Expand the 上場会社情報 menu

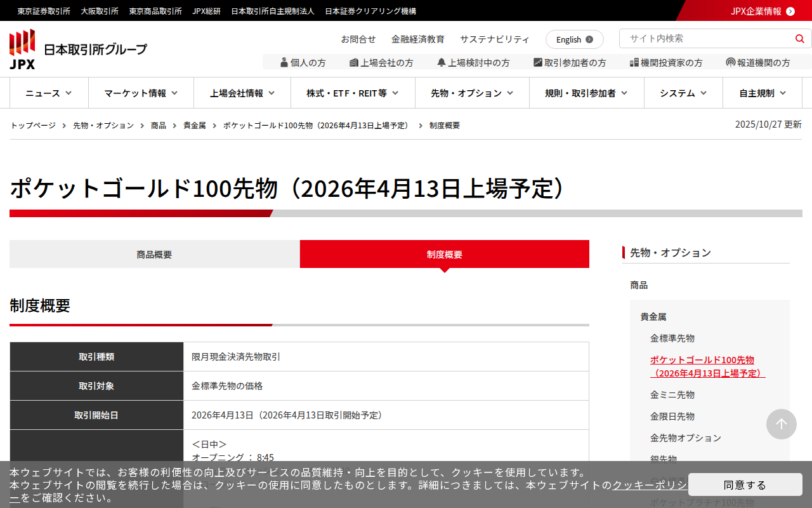(x=242, y=93)
